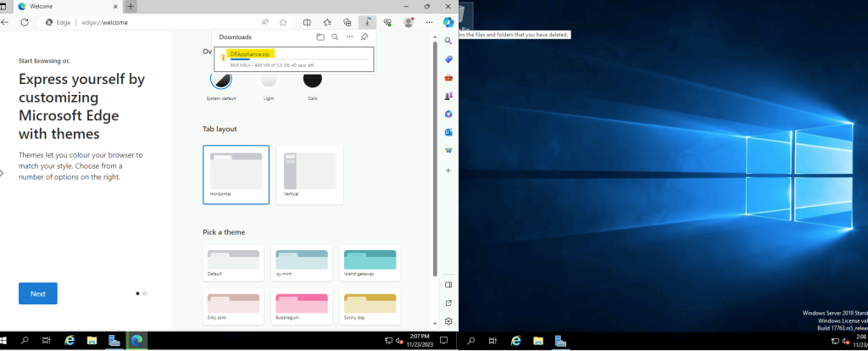Open Search on left taskbar
868x351 pixels.
pyautogui.click(x=25, y=341)
